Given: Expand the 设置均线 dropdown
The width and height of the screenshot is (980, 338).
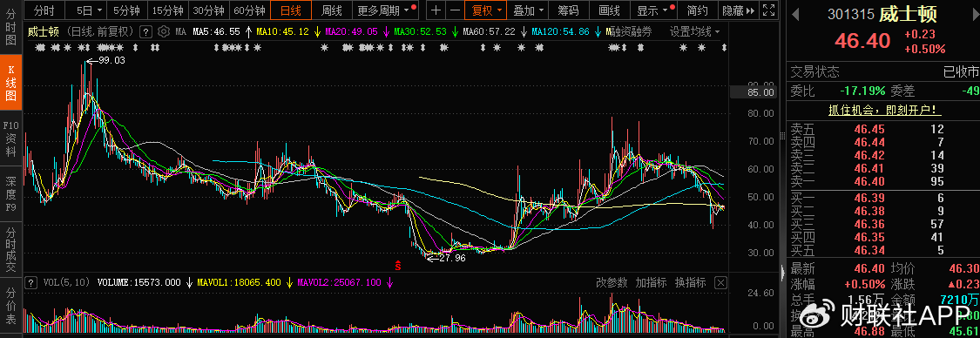Looking at the screenshot, I should pos(694,31).
